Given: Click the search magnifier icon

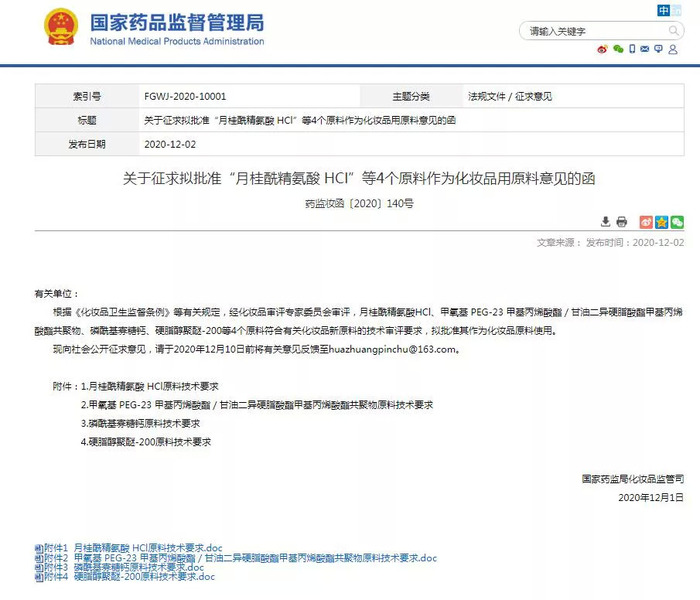Looking at the screenshot, I should click(x=673, y=30).
